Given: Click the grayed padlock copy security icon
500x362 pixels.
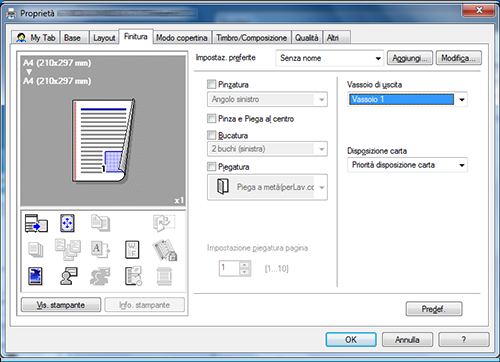Looking at the screenshot, I should point(165,250).
